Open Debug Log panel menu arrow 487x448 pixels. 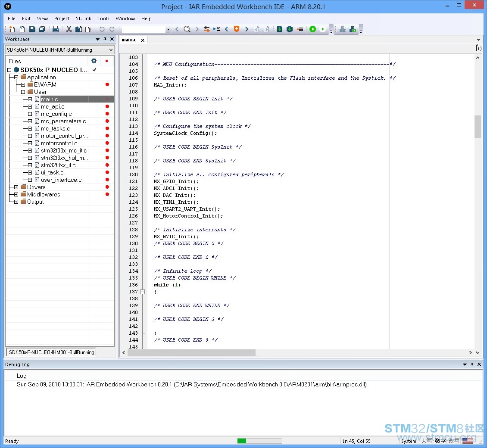pyautogui.click(x=465, y=364)
